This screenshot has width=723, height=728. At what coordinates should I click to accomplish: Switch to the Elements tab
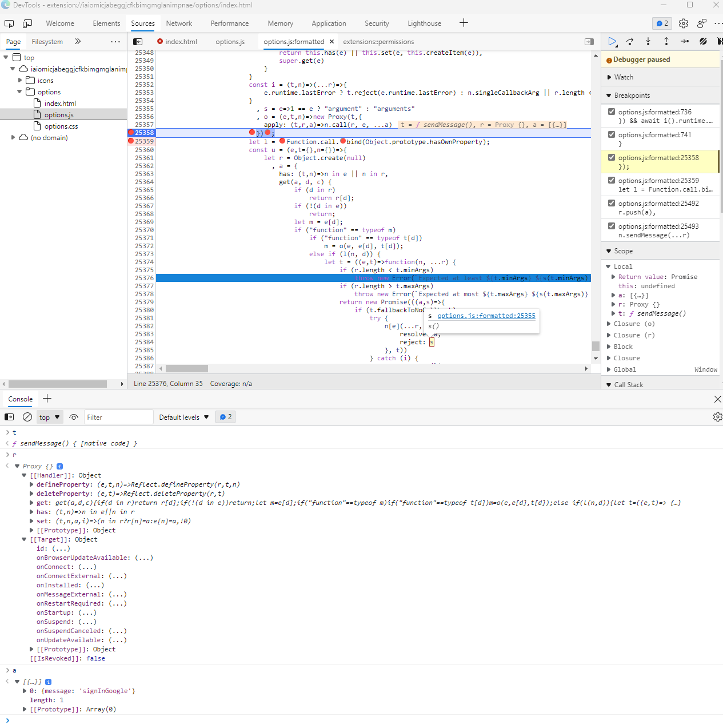pyautogui.click(x=106, y=23)
